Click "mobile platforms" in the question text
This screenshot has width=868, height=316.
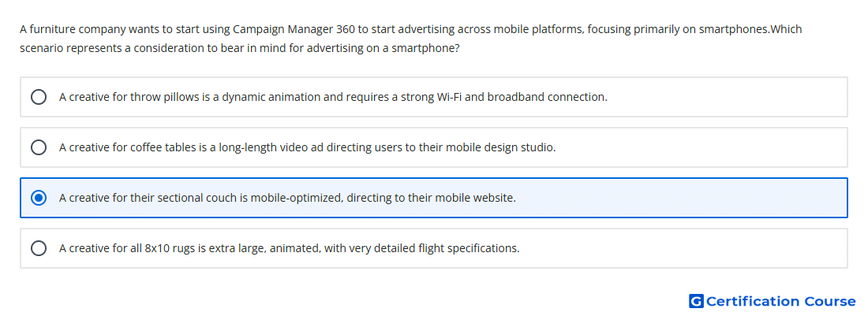(537, 29)
